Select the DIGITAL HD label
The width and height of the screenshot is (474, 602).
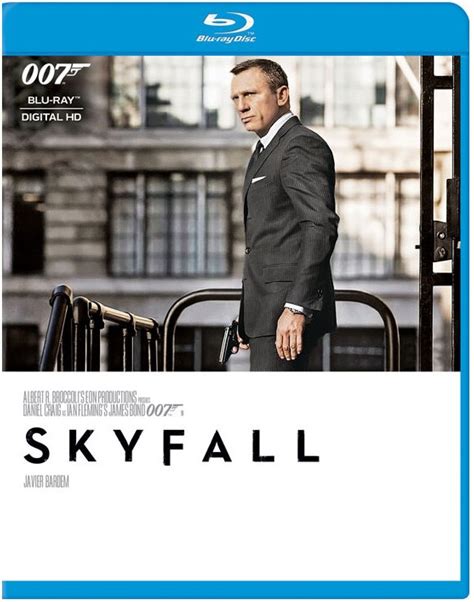tap(51, 117)
